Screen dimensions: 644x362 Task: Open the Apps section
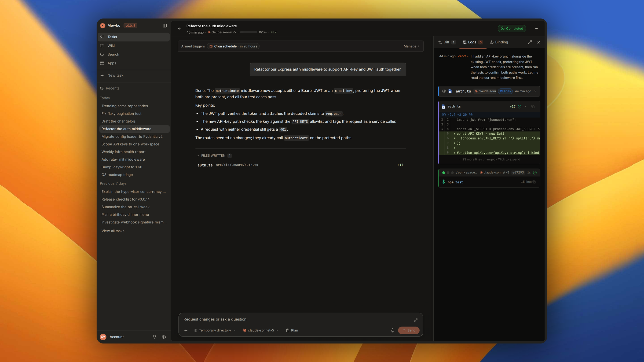pyautogui.click(x=134, y=63)
